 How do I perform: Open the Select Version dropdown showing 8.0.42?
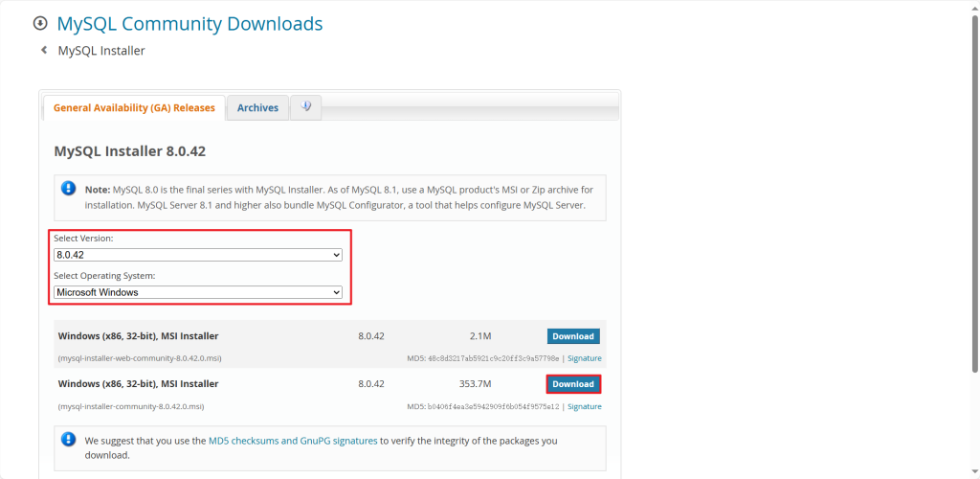coord(197,255)
